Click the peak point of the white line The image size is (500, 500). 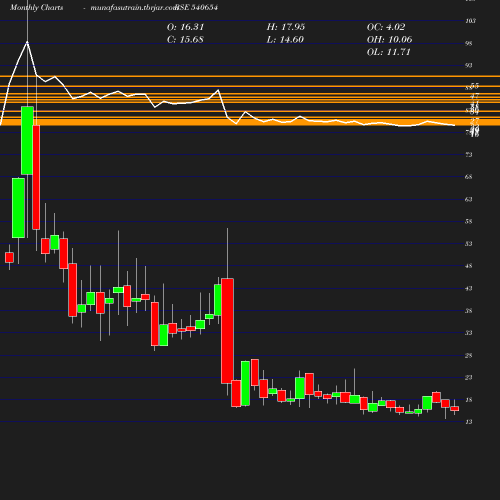pyautogui.click(x=27, y=42)
